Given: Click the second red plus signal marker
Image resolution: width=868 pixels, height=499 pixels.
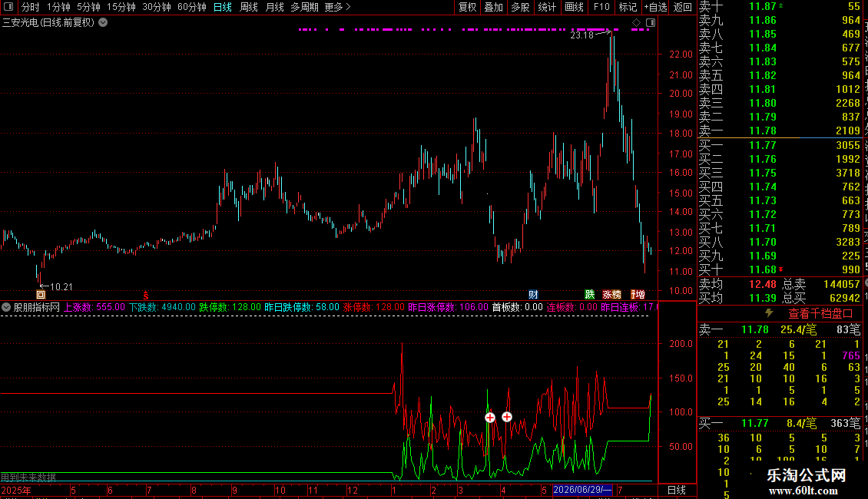Looking at the screenshot, I should [506, 417].
